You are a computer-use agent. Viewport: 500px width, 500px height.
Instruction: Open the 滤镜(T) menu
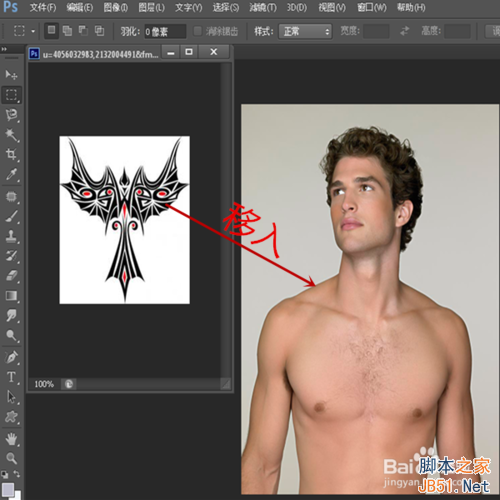pos(263,7)
